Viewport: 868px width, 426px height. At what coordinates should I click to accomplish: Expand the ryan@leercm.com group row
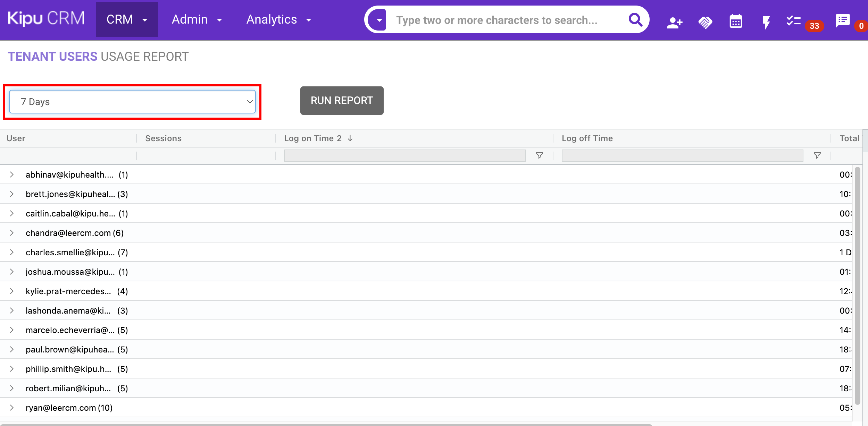point(12,408)
